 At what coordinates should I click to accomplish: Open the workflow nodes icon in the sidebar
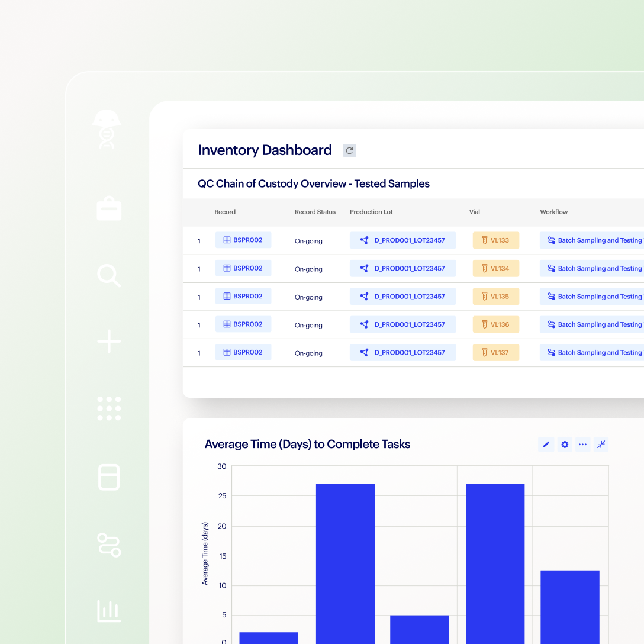click(108, 545)
